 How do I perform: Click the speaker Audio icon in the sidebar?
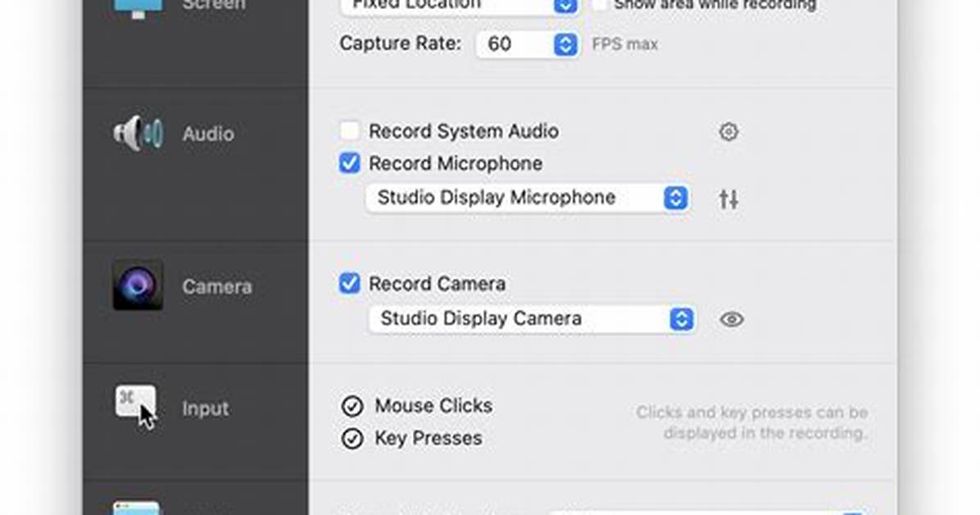pyautogui.click(x=138, y=134)
